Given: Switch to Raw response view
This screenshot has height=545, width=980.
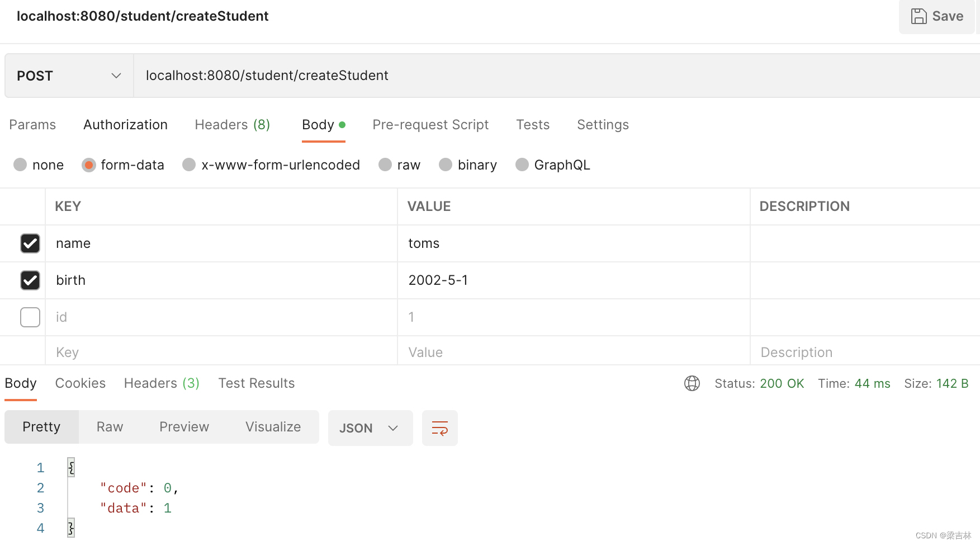Looking at the screenshot, I should (110, 427).
